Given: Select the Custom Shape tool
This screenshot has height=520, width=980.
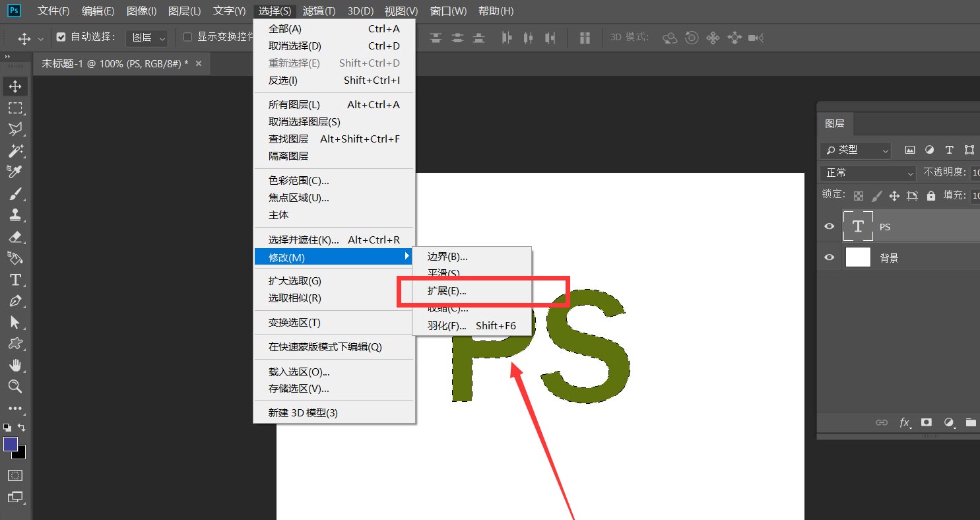Looking at the screenshot, I should click(x=15, y=344).
